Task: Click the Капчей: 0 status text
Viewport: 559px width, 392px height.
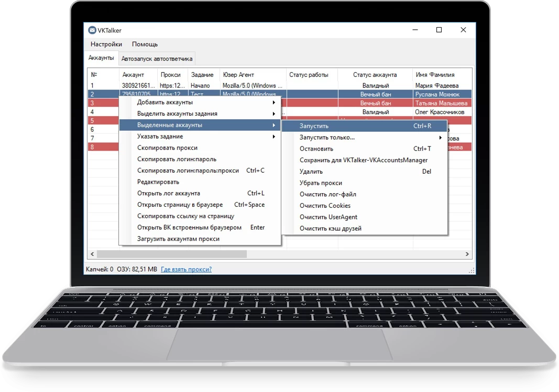Action: pos(100,270)
